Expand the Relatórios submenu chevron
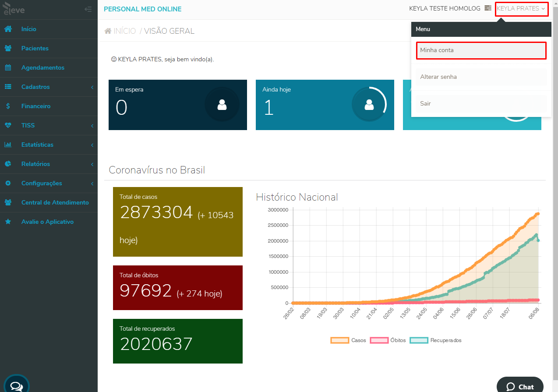Screen dimensions: 558x392 pos(92,164)
